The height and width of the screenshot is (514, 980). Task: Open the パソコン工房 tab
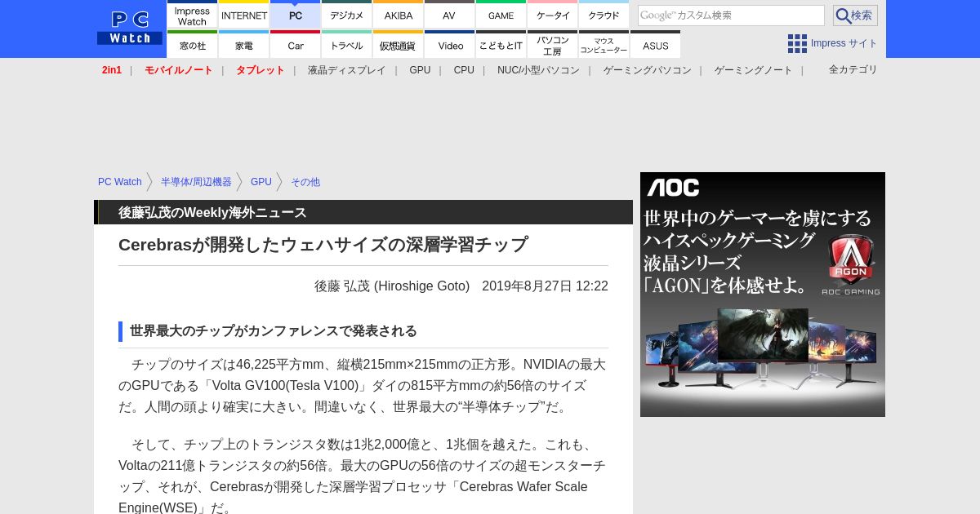click(553, 44)
